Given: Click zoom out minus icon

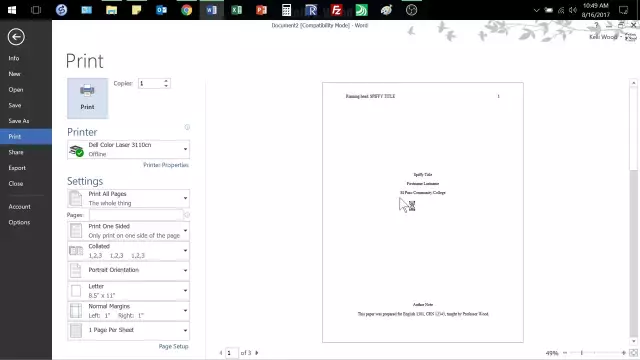Looking at the screenshot, I should click(x=565, y=353).
